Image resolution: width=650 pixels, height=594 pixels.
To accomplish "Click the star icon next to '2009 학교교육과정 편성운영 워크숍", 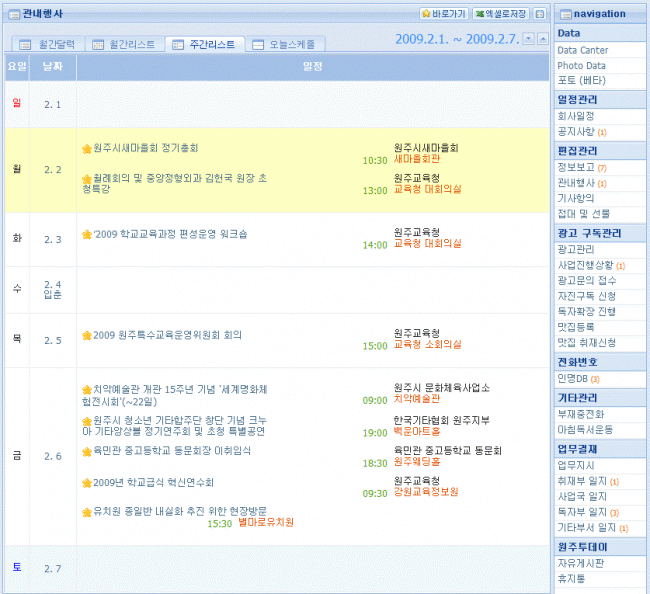I will [86, 233].
